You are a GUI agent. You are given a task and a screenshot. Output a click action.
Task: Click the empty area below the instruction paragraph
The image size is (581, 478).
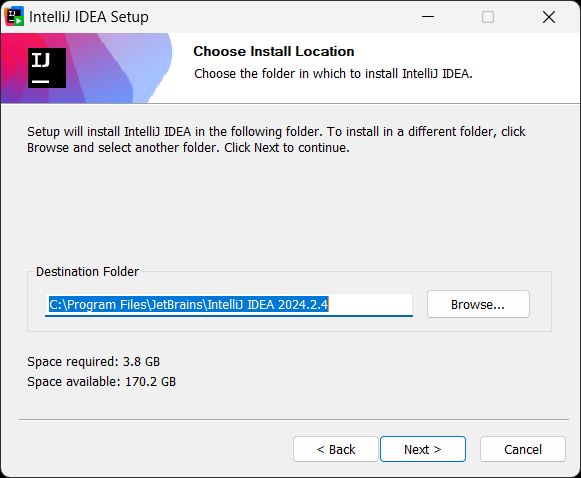click(x=289, y=208)
